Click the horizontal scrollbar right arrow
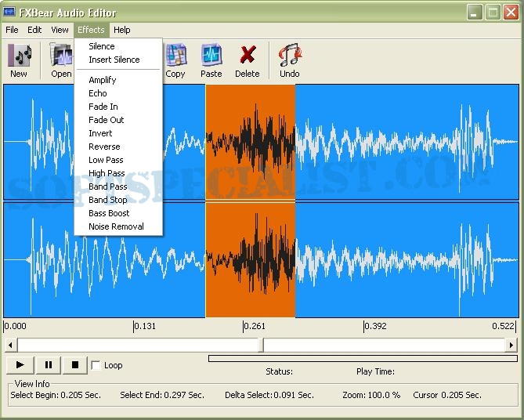 click(x=511, y=345)
